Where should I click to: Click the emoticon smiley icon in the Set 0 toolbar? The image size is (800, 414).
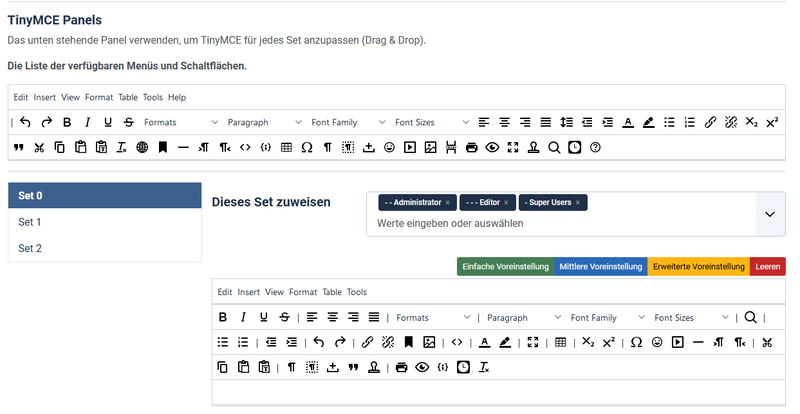point(657,342)
